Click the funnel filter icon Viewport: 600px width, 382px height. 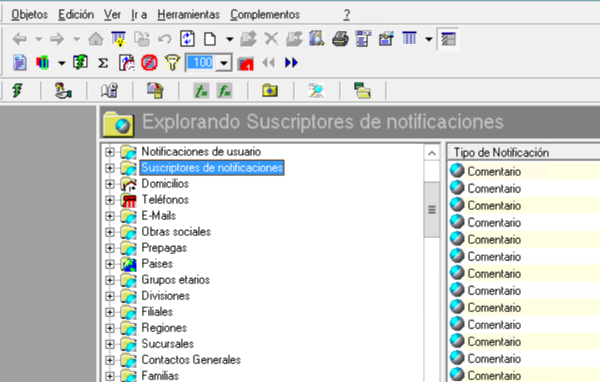pos(172,62)
